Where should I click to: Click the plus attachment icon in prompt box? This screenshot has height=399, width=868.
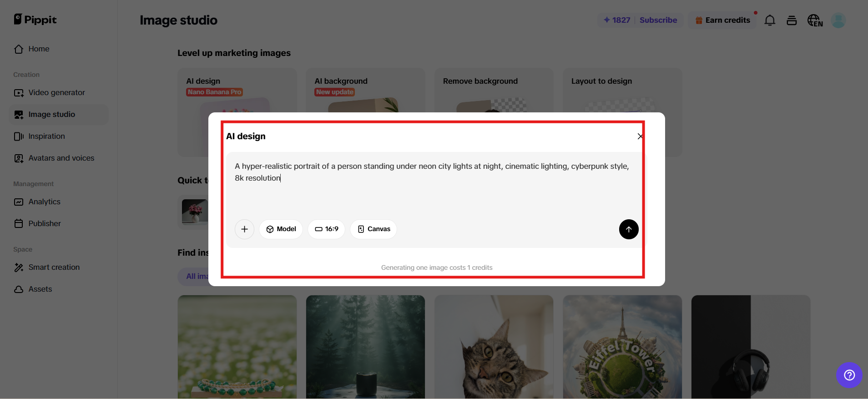244,229
